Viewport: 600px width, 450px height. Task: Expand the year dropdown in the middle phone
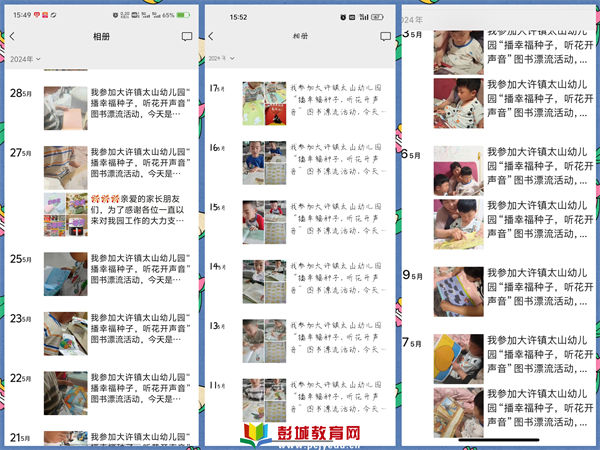pyautogui.click(x=222, y=58)
